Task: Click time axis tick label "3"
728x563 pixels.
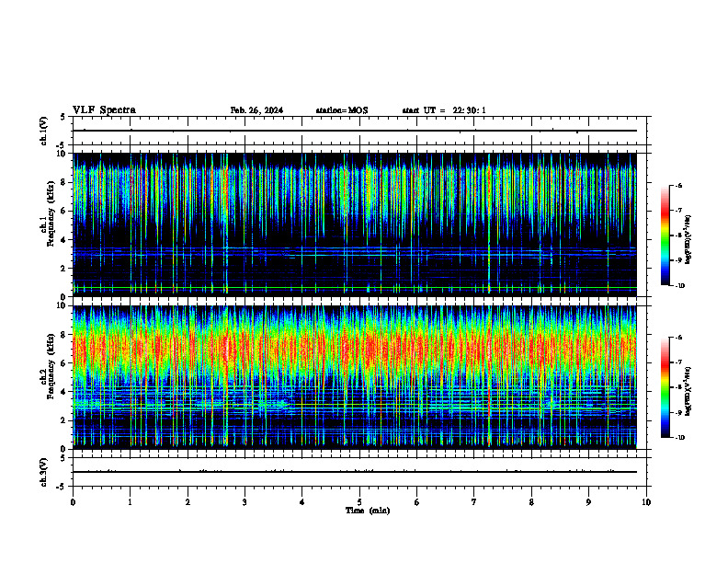Action: click(x=245, y=502)
